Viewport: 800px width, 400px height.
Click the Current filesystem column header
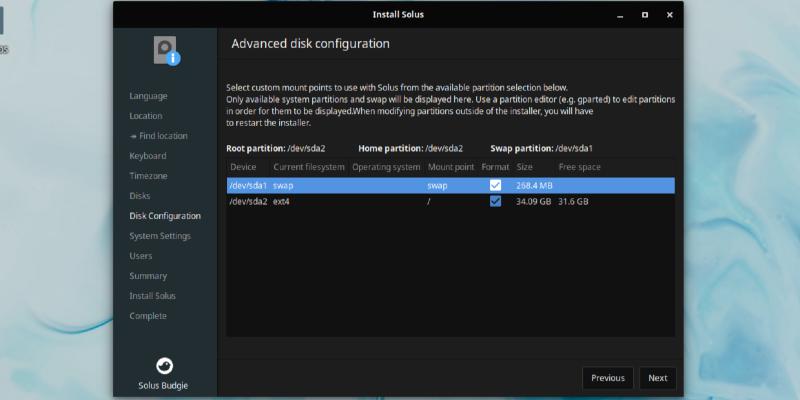tap(308, 167)
